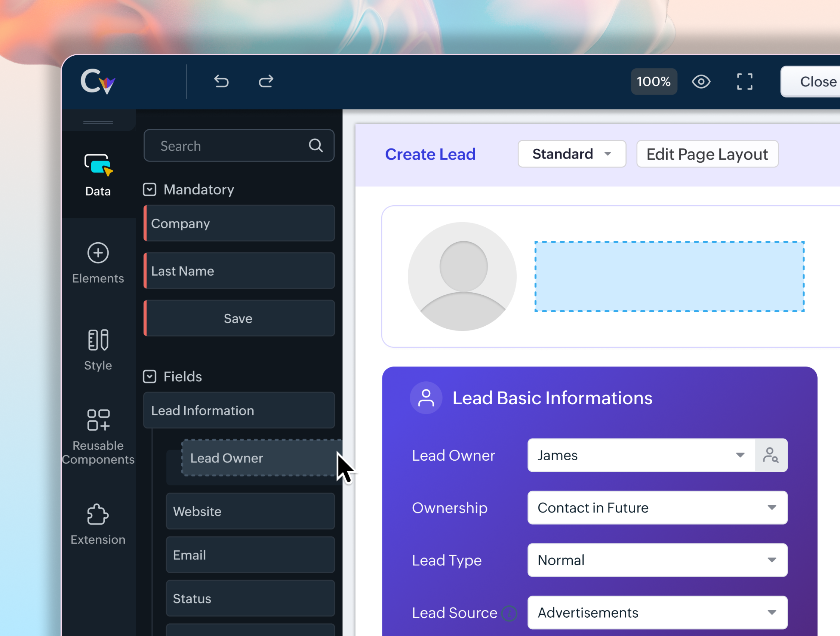Select the Lead Information field group
The width and height of the screenshot is (840, 636).
pos(239,411)
